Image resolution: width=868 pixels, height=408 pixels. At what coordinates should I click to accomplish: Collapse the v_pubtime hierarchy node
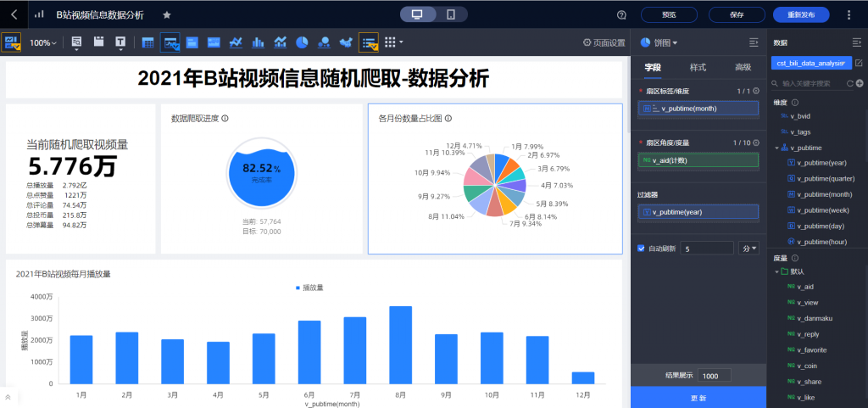pos(777,148)
